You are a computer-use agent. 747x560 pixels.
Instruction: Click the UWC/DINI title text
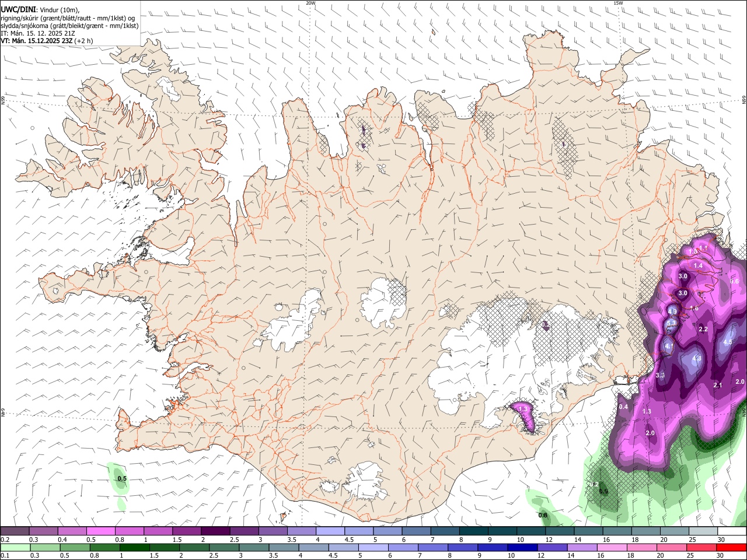[x=18, y=9]
